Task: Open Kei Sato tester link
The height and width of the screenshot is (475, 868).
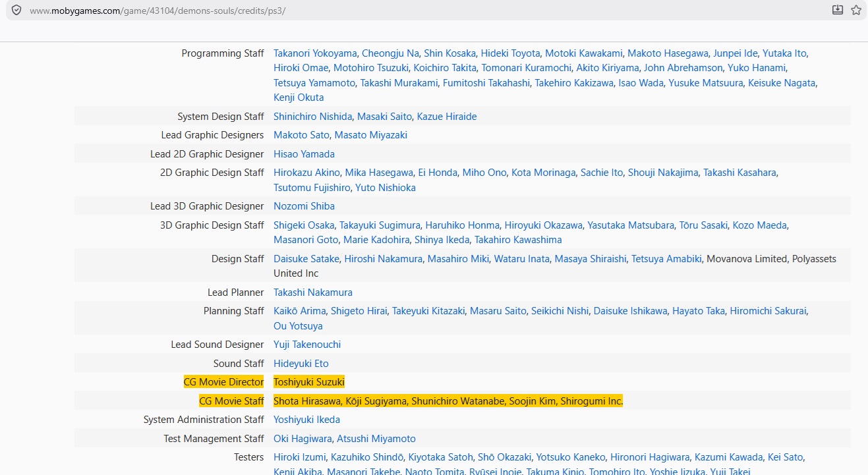Action: [x=786, y=457]
